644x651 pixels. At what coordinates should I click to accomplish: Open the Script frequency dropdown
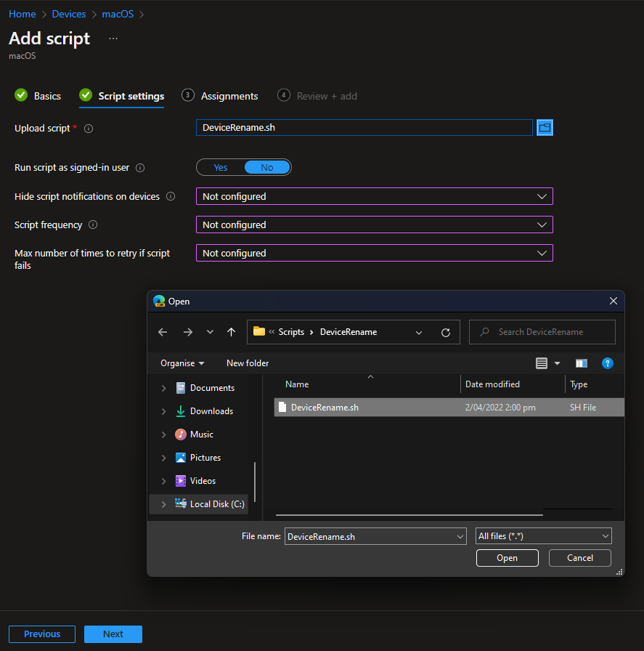[375, 225]
